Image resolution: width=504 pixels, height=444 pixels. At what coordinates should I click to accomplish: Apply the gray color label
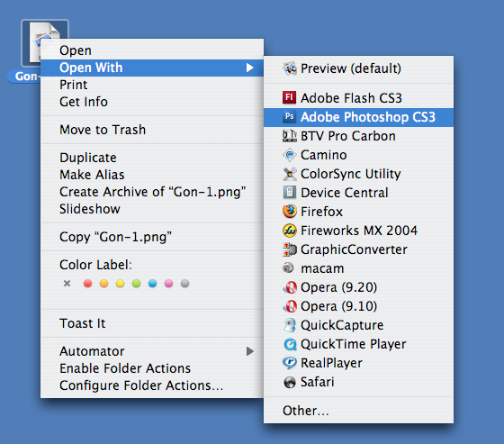(x=184, y=283)
